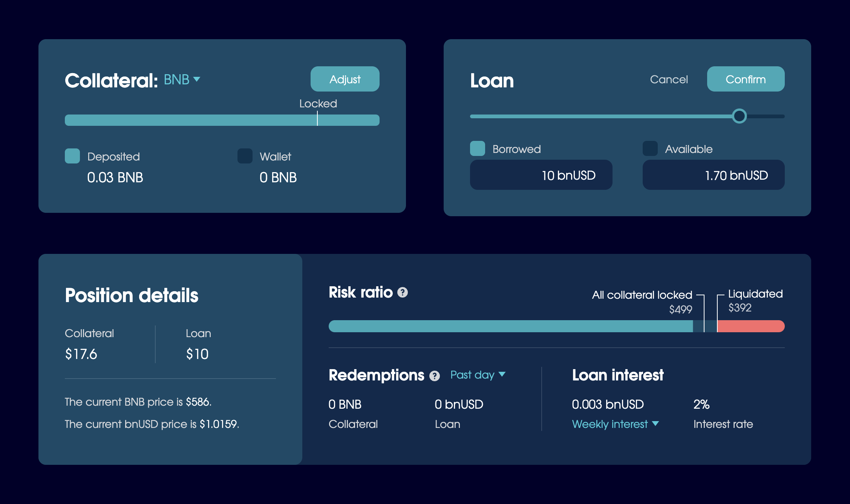Click the All collateral locked $499 label
Screen dimensions: 850x504
pyautogui.click(x=642, y=295)
